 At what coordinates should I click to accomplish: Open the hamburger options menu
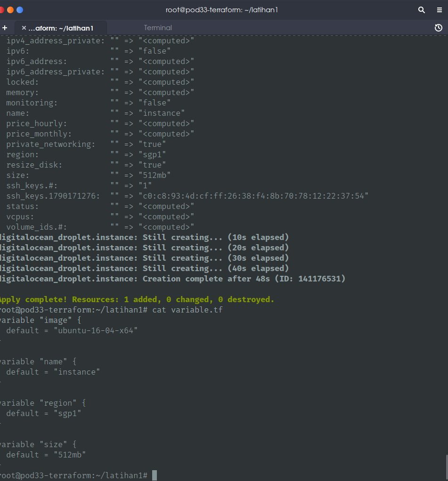coord(439,9)
